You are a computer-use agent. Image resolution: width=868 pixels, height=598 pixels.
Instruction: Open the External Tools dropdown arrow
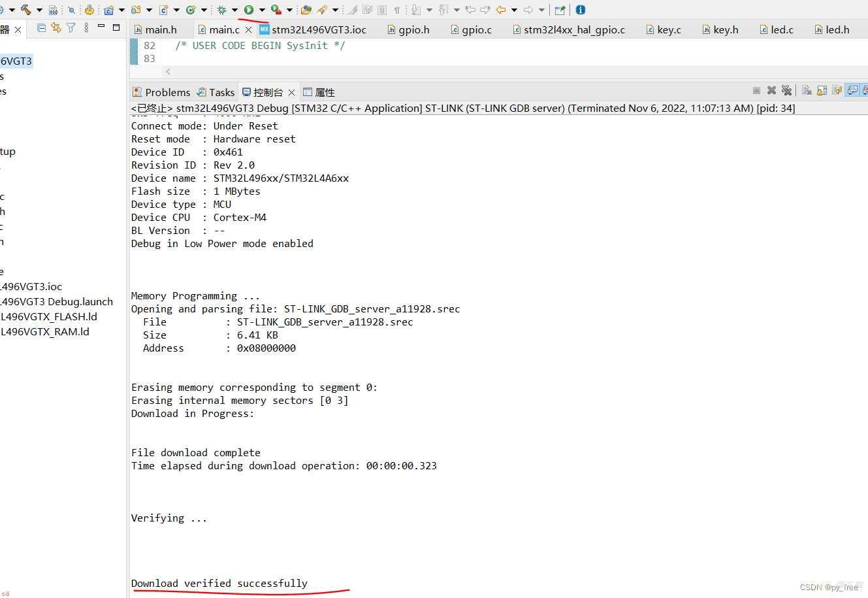click(x=289, y=10)
